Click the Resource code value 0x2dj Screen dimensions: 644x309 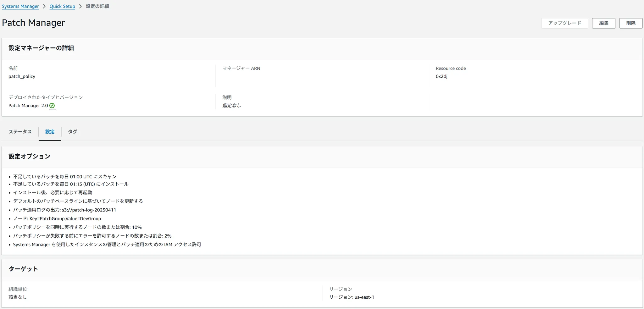(x=441, y=76)
